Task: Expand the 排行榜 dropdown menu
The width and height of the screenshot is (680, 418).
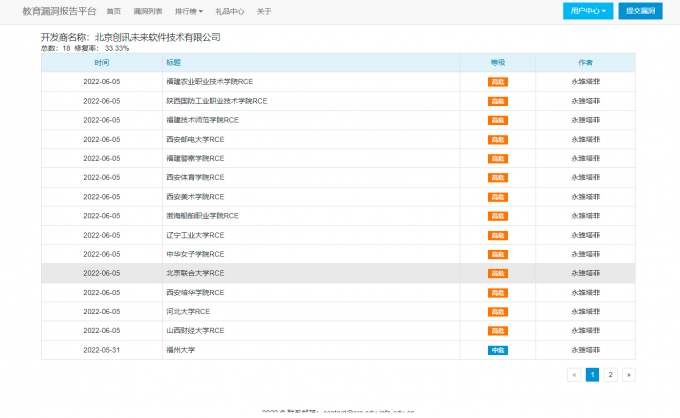Action: [189, 11]
